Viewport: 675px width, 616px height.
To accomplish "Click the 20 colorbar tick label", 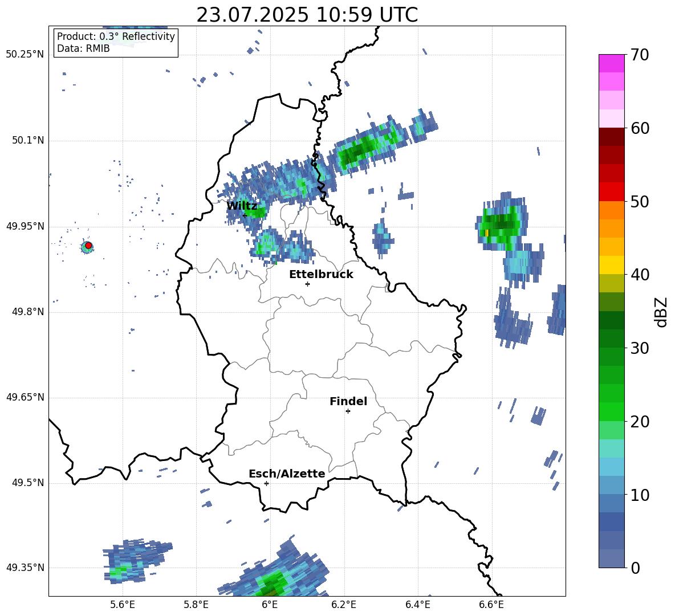I will pos(639,422).
